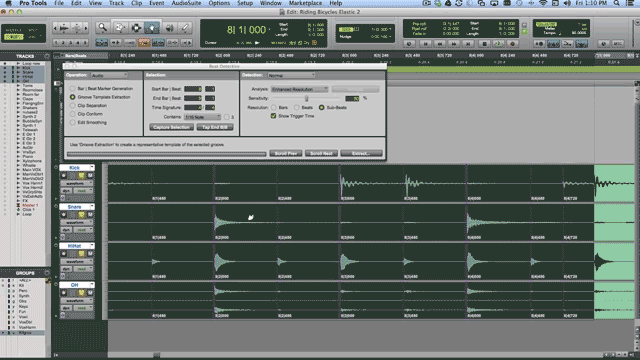Mute the OH track
The height and width of the screenshot is (360, 640).
[x=90, y=293]
